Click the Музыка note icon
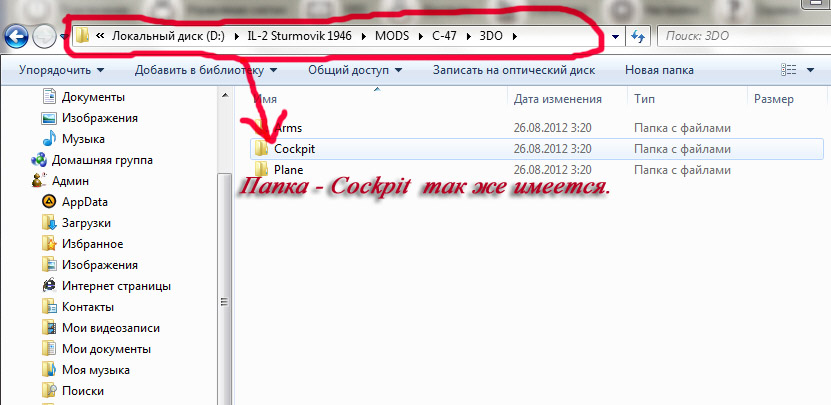Screen dimensions: 831x405 pos(49,139)
